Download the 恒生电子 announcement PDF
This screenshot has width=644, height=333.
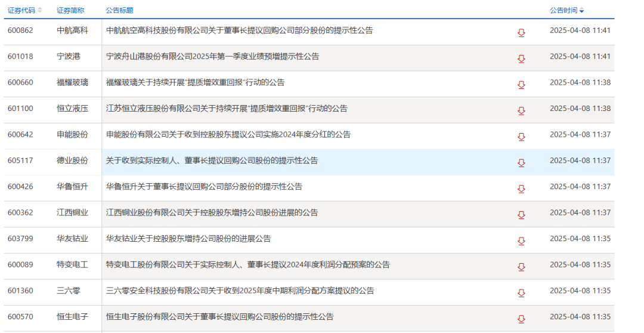point(521,319)
